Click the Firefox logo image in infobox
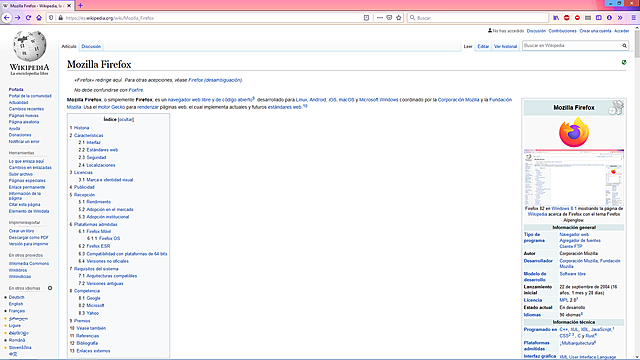This screenshot has height=360, width=640. point(574,132)
